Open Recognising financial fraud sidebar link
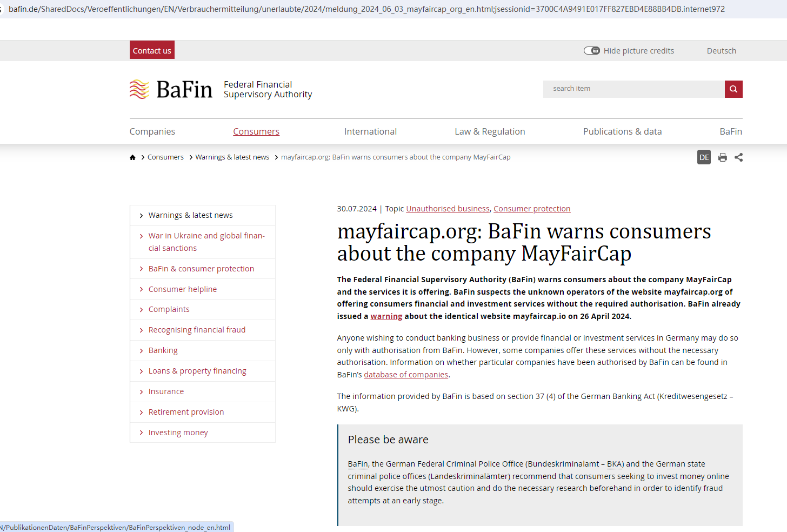787x532 pixels. point(197,330)
